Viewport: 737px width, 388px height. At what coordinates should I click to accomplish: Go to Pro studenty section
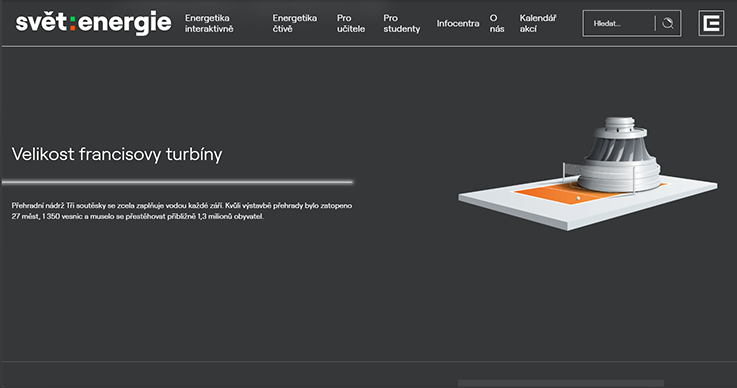pos(401,23)
